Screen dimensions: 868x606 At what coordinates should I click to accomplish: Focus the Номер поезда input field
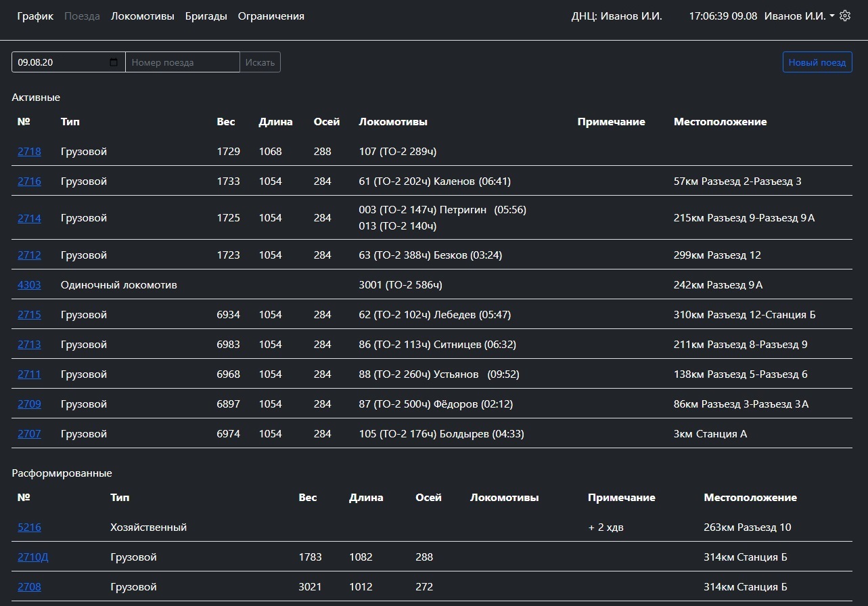[x=183, y=62]
